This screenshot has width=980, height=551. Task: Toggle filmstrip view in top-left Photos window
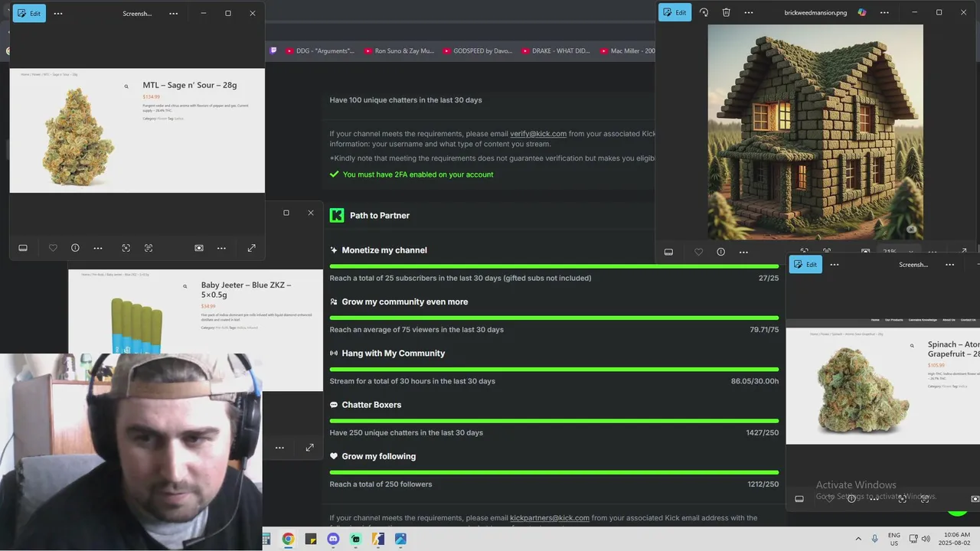coord(23,248)
